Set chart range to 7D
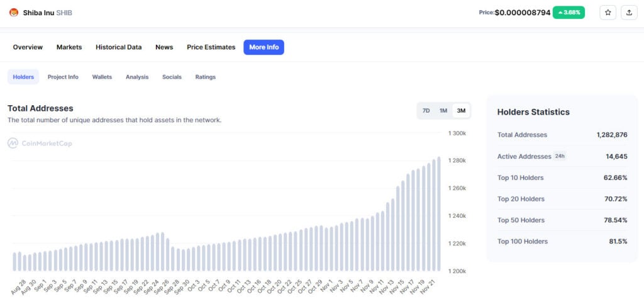The height and width of the screenshot is (299, 644). [426, 111]
